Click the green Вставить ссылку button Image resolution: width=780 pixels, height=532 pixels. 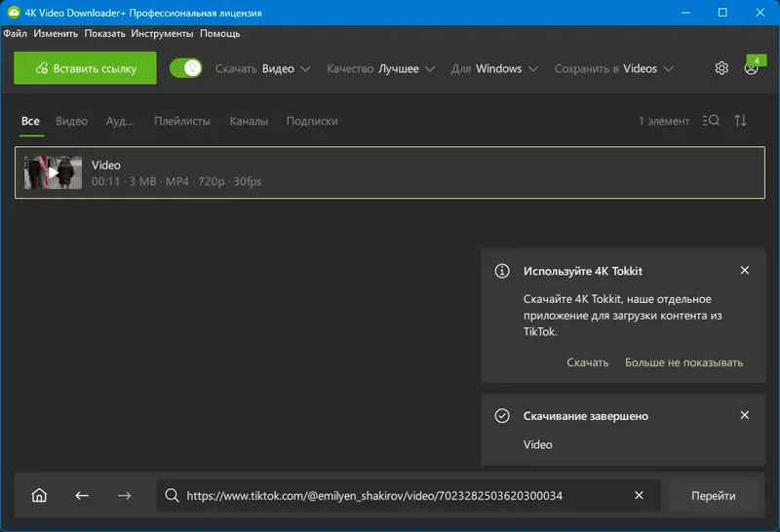(85, 68)
